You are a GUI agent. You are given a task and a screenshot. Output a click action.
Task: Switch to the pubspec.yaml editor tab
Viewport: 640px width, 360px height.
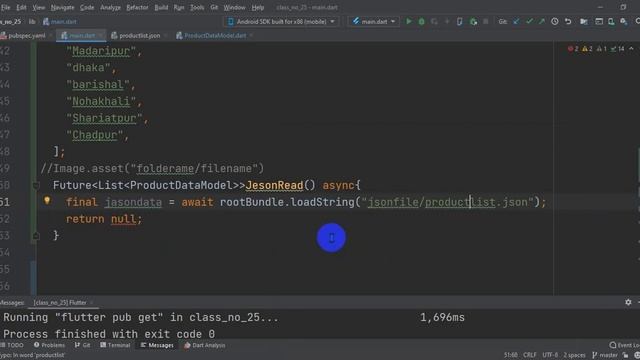[26, 36]
